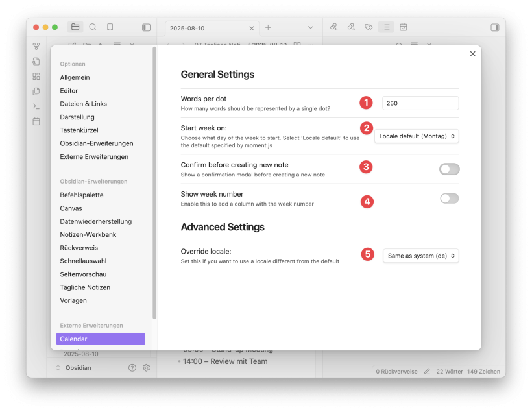Toggle Confirm before creating new note
Image resolution: width=532 pixels, height=412 pixels.
tap(449, 169)
